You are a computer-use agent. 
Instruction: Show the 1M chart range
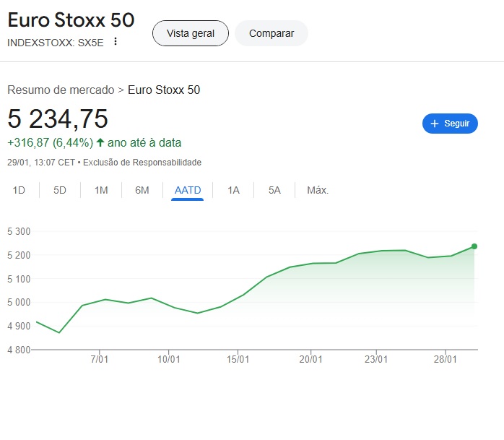coord(101,191)
